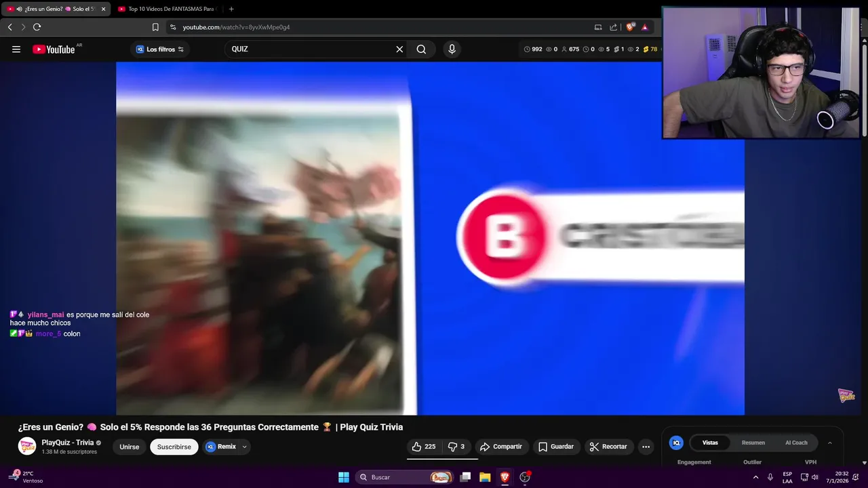Select the 'Vistas' tab

pos(710,443)
